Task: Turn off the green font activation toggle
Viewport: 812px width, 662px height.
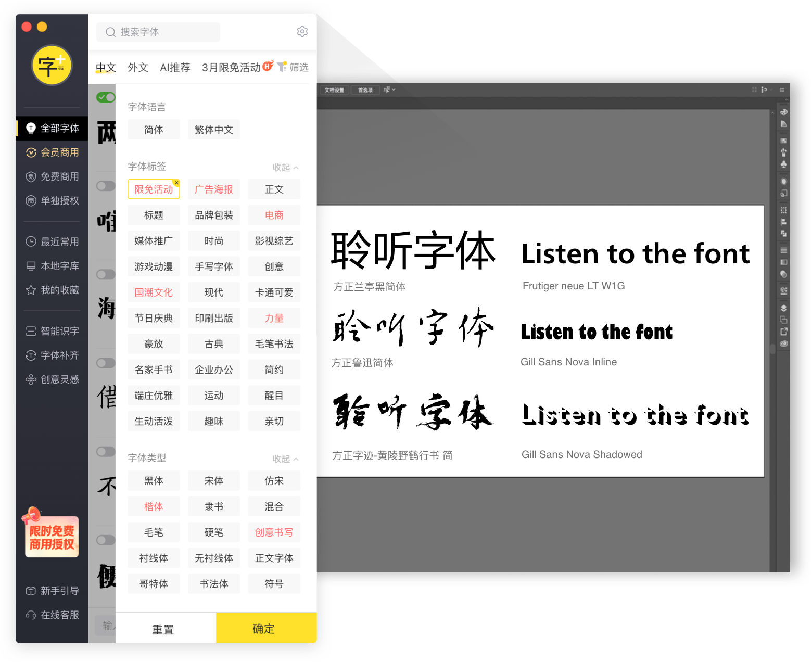Action: [105, 97]
